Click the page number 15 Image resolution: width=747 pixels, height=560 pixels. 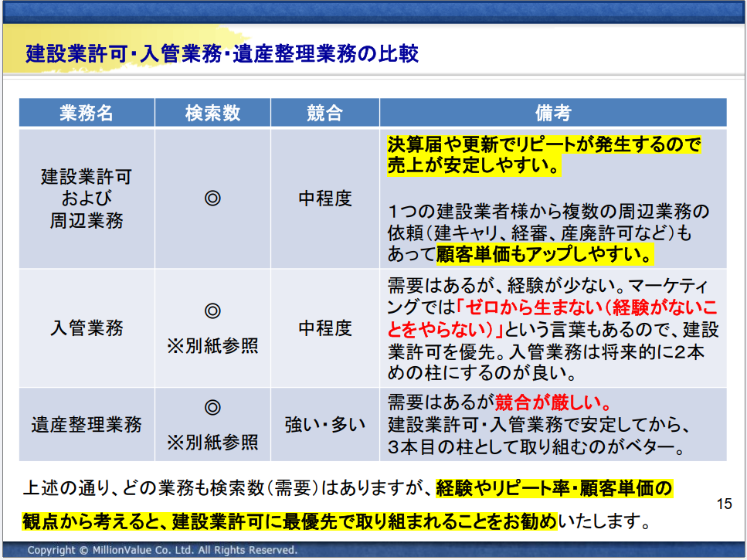point(724,504)
